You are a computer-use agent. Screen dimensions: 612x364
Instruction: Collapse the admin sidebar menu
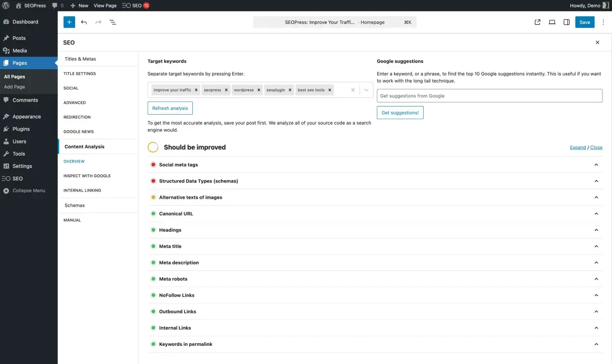(x=29, y=190)
